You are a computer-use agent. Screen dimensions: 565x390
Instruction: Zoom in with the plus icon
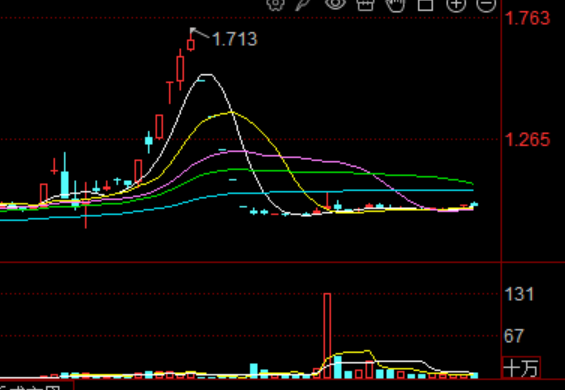coord(456,5)
